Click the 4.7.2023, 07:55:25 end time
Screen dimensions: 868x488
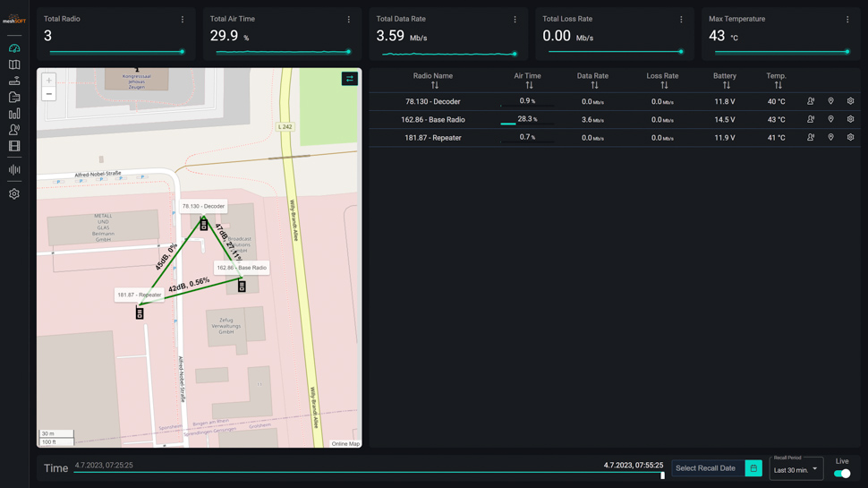point(634,466)
